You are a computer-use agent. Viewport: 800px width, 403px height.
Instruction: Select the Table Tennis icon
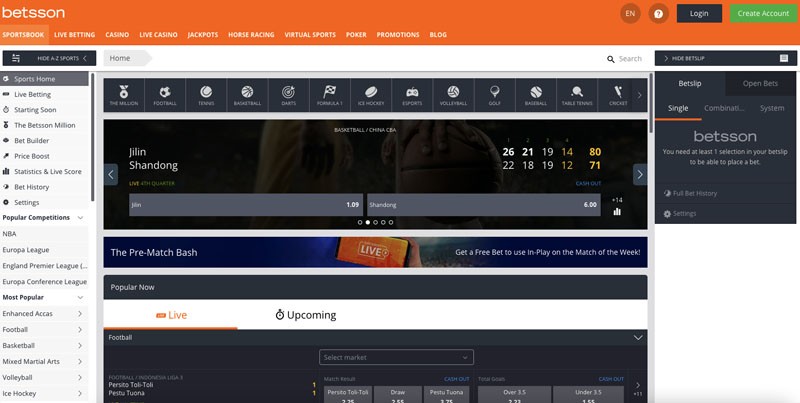(577, 95)
